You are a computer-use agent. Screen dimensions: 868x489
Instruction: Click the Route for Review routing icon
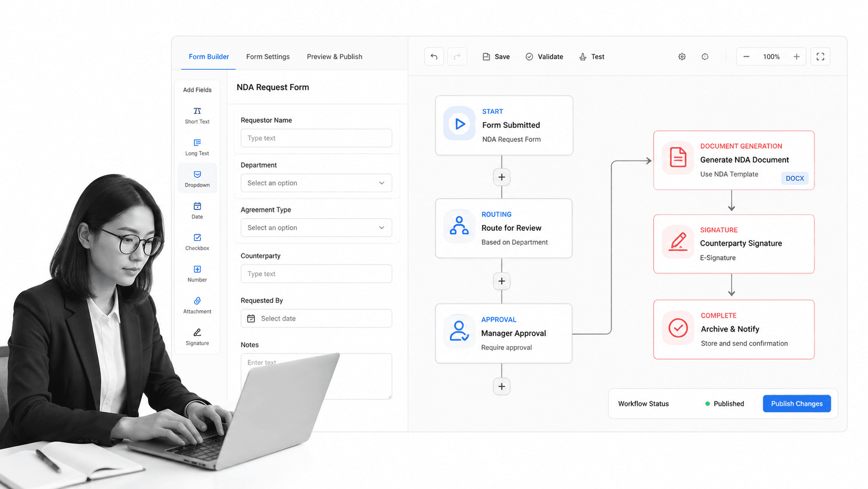pos(459,227)
